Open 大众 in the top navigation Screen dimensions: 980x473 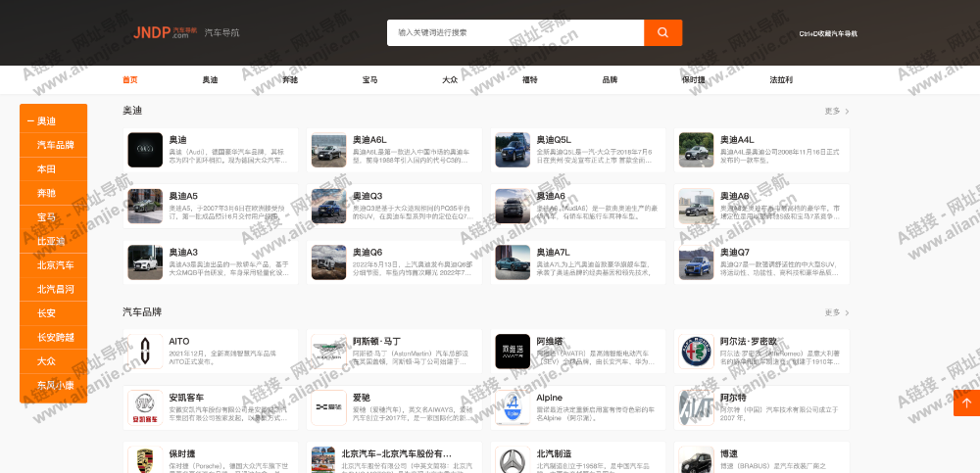[450, 80]
